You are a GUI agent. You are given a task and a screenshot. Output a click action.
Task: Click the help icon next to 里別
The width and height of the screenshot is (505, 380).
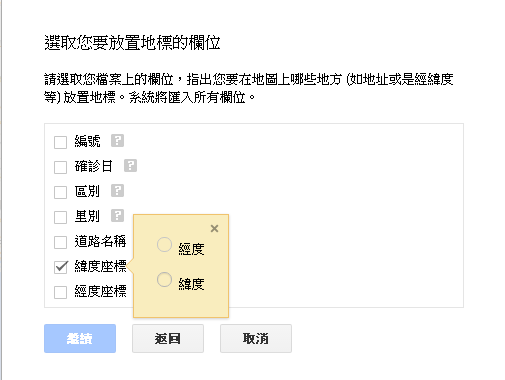coord(117,216)
